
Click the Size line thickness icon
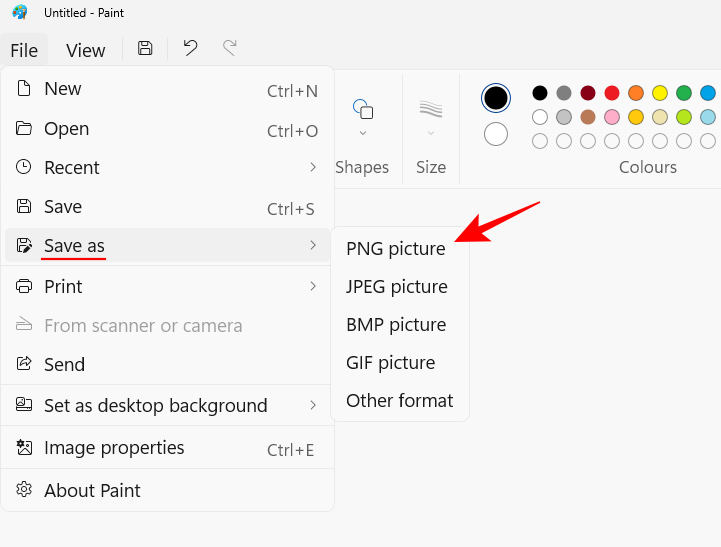click(x=431, y=109)
